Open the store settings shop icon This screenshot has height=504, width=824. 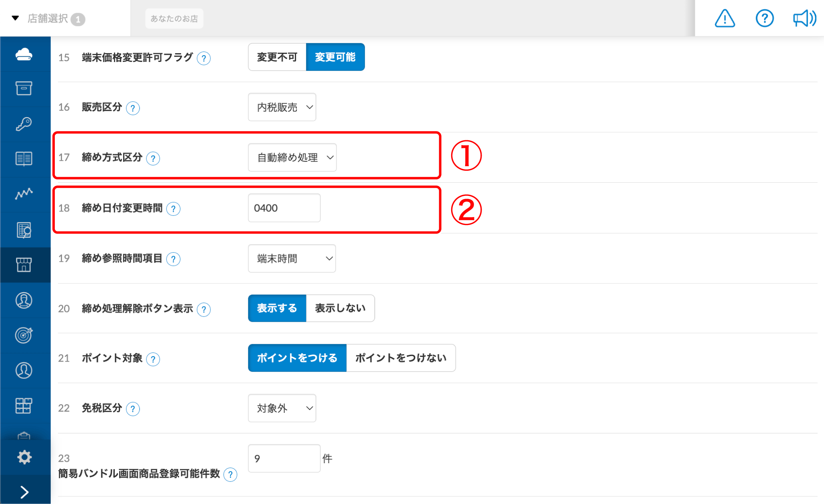(25, 265)
